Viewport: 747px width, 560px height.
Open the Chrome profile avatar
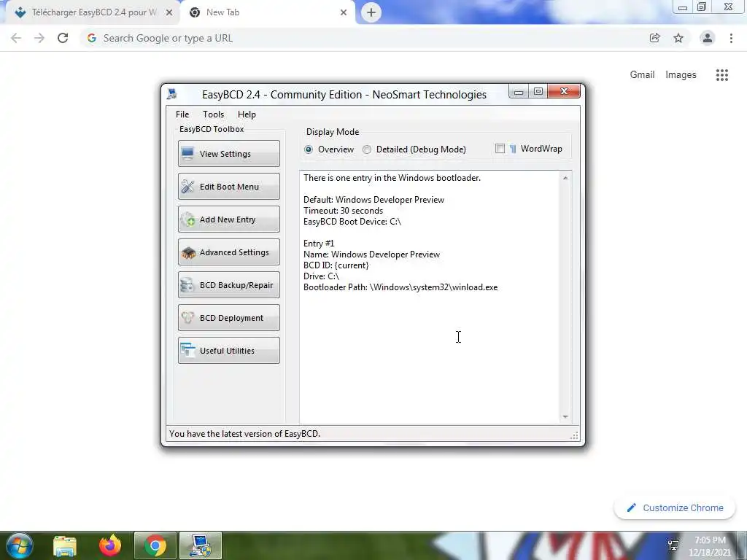[x=708, y=38]
